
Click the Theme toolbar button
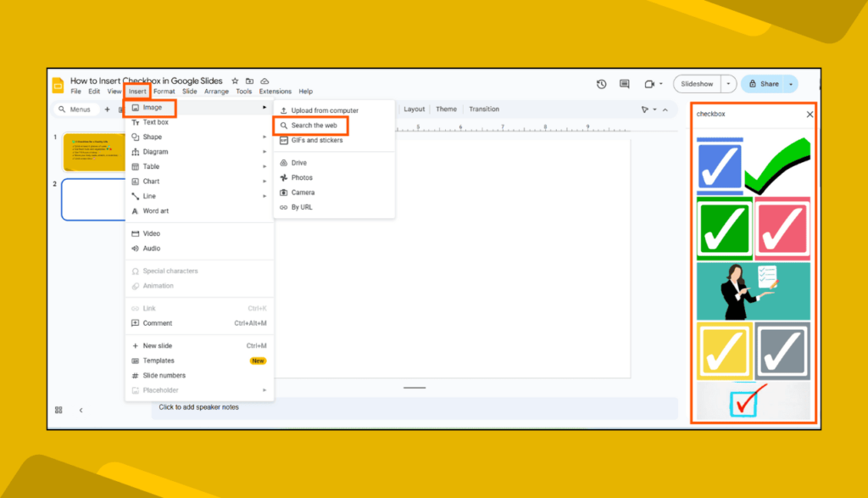tap(446, 109)
